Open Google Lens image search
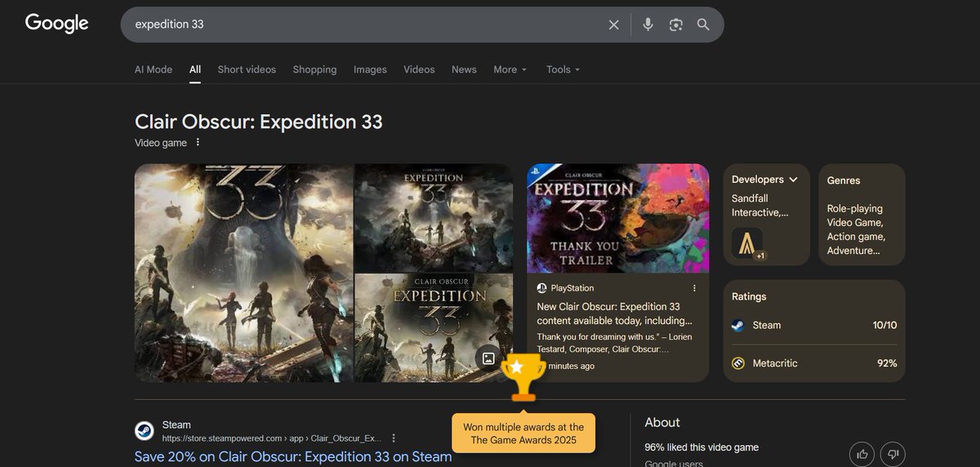Screen dimensions: 980x467 pyautogui.click(x=675, y=24)
